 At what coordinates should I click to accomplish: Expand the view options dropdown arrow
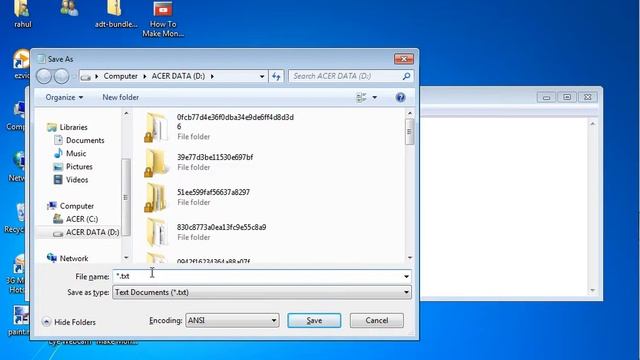(374, 98)
